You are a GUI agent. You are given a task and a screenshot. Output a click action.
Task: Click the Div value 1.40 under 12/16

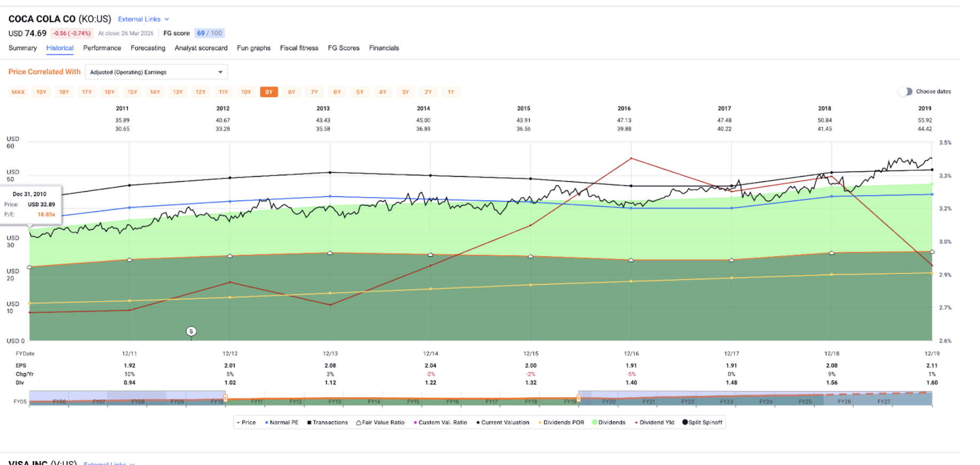click(631, 383)
